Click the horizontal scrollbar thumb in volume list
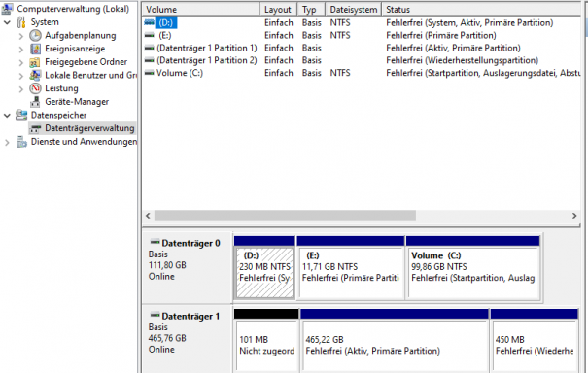The width and height of the screenshot is (588, 373). [x=285, y=216]
